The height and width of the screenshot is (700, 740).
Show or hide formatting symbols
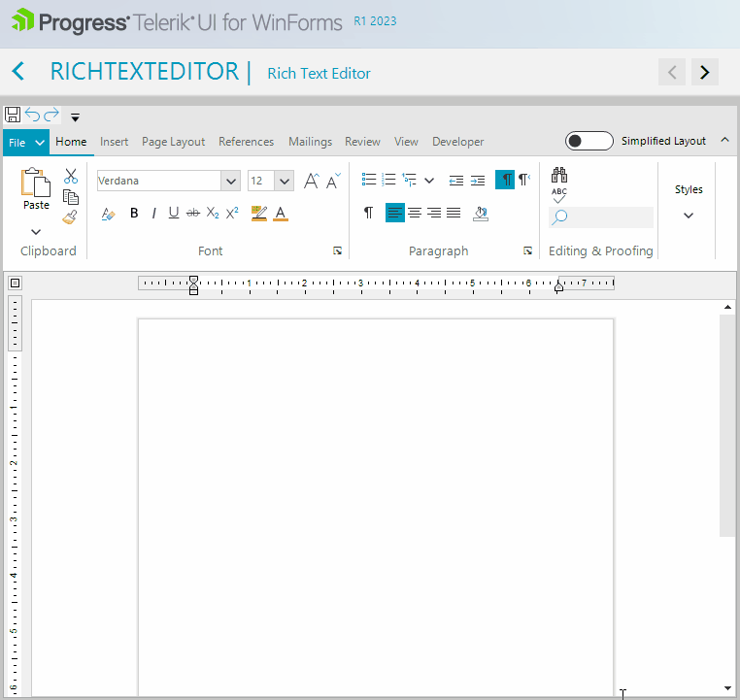coord(369,214)
